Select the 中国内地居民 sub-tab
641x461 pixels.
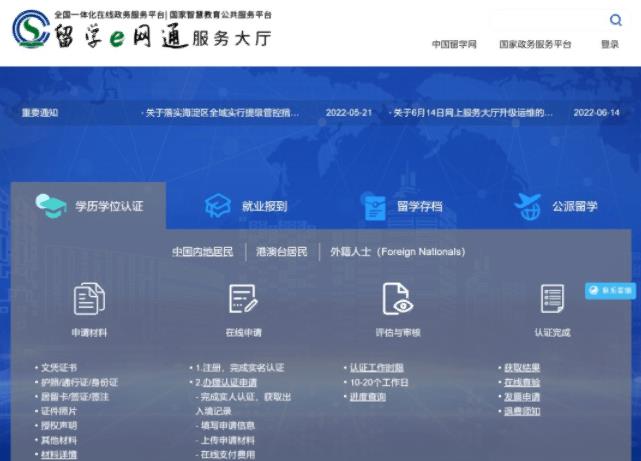click(x=202, y=252)
